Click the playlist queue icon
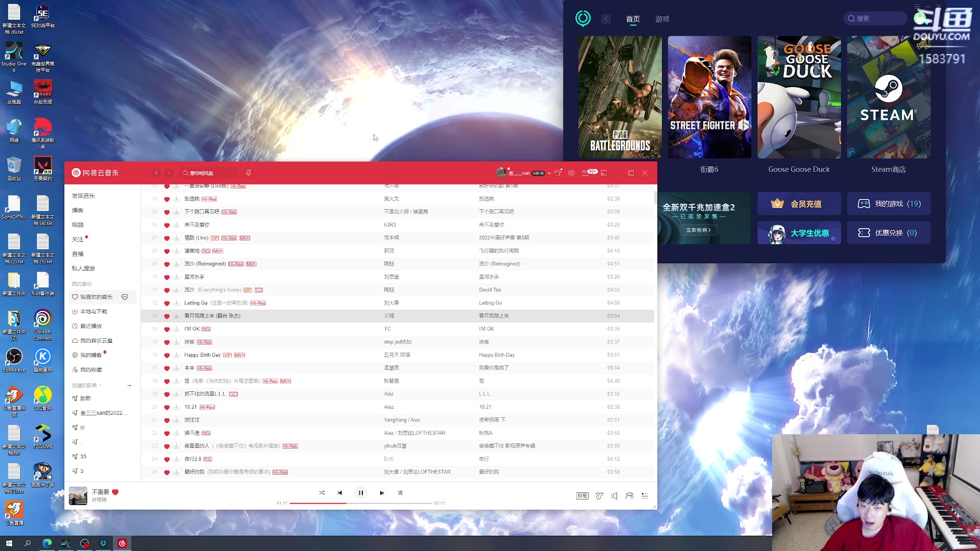This screenshot has width=980, height=551. [x=645, y=496]
